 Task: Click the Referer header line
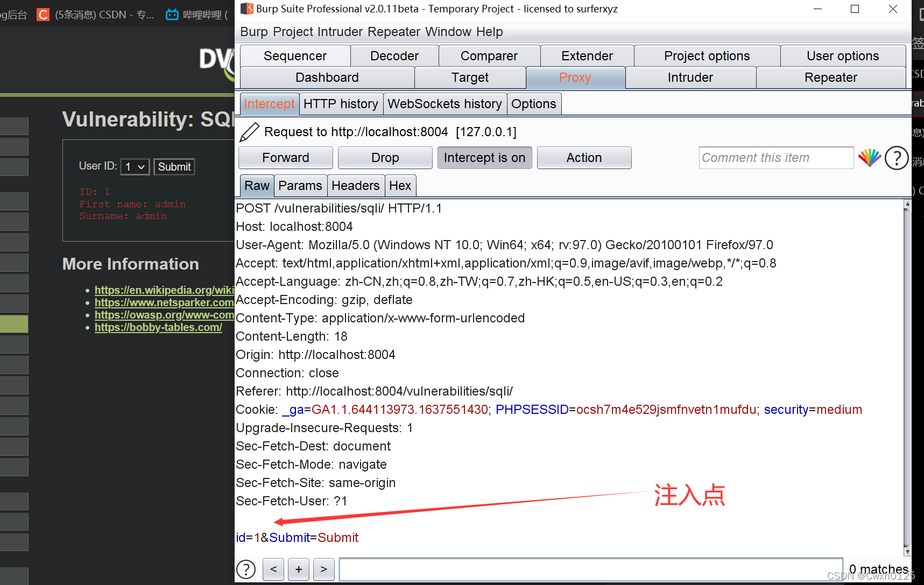click(x=375, y=391)
